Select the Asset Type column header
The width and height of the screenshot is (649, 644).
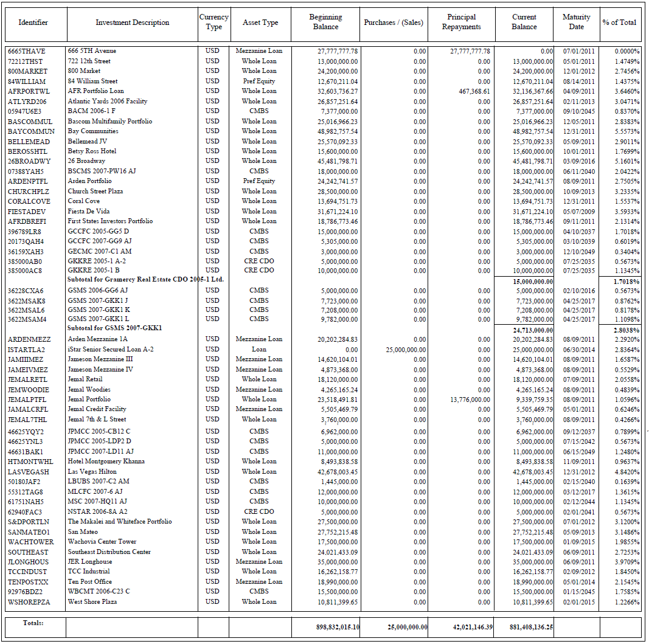pyautogui.click(x=260, y=23)
